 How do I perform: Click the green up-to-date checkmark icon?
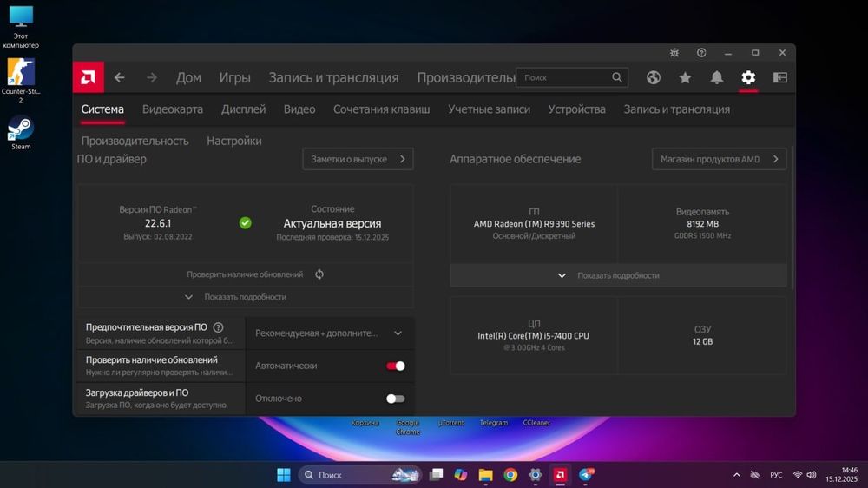(246, 222)
